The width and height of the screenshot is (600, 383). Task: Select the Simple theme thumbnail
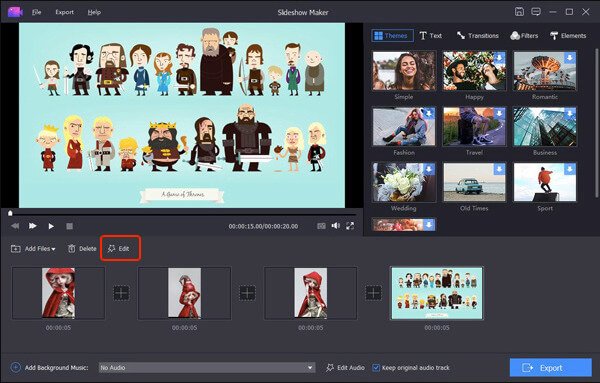[404, 71]
